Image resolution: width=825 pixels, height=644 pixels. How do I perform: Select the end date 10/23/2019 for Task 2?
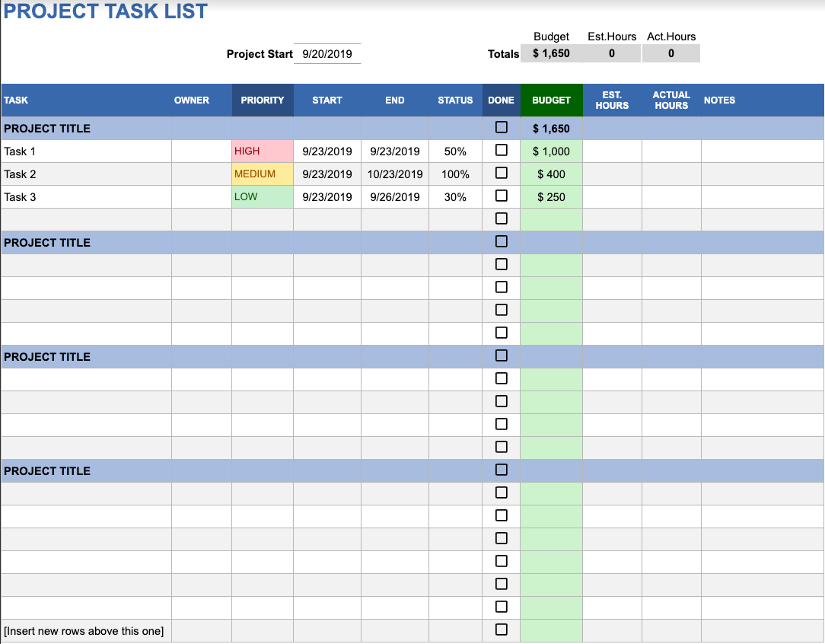(x=394, y=174)
